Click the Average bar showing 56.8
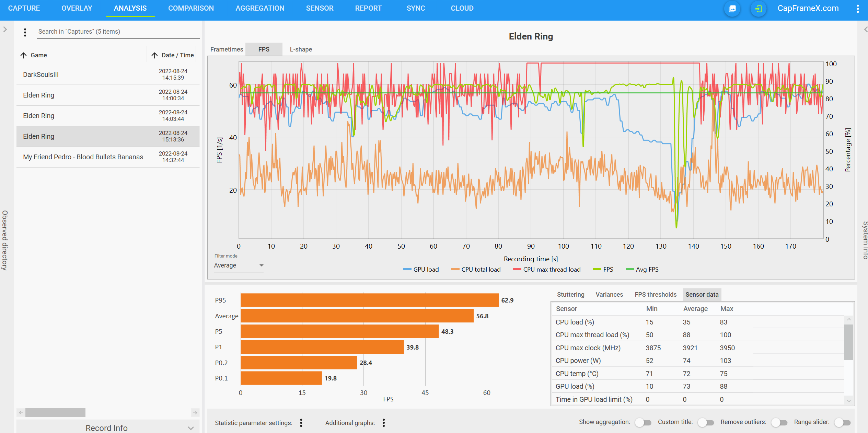Image resolution: width=868 pixels, height=433 pixels. pos(357,316)
